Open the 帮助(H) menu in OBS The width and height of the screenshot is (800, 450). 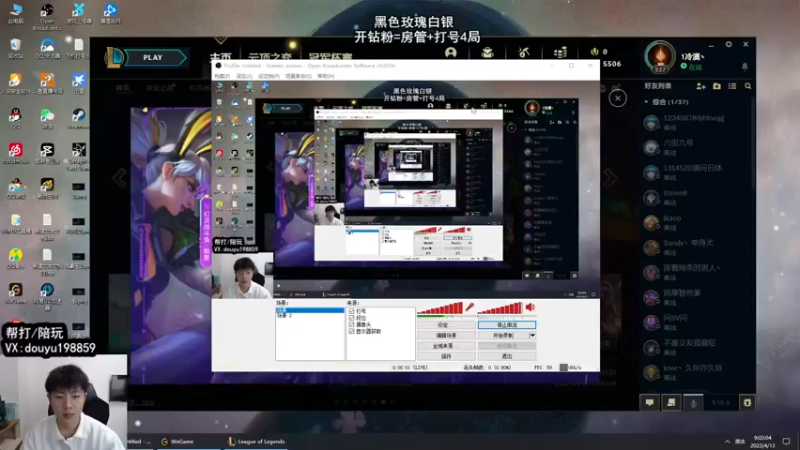coord(326,76)
